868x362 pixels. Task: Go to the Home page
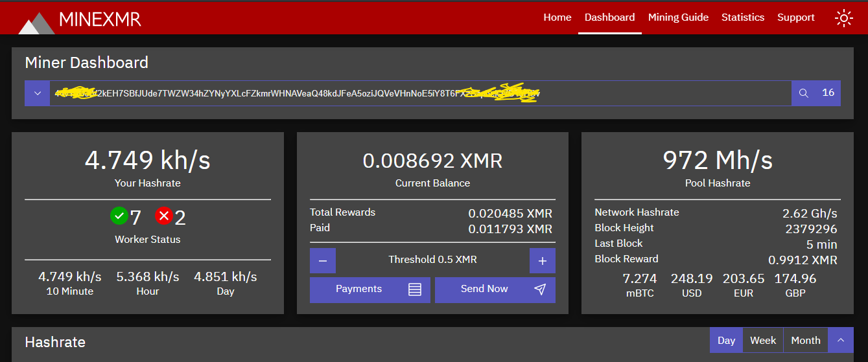point(557,17)
